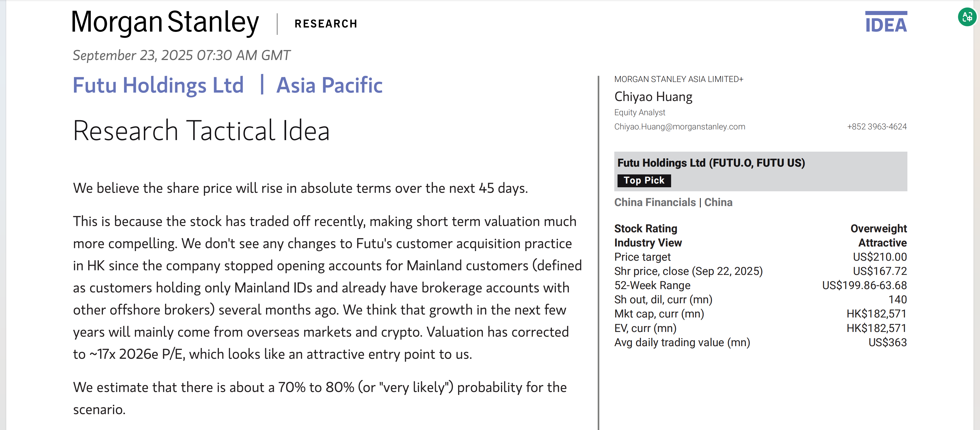The width and height of the screenshot is (980, 430).
Task: Click the MORGAN STANLEY ASIA LIMITED+ text
Action: (678, 79)
